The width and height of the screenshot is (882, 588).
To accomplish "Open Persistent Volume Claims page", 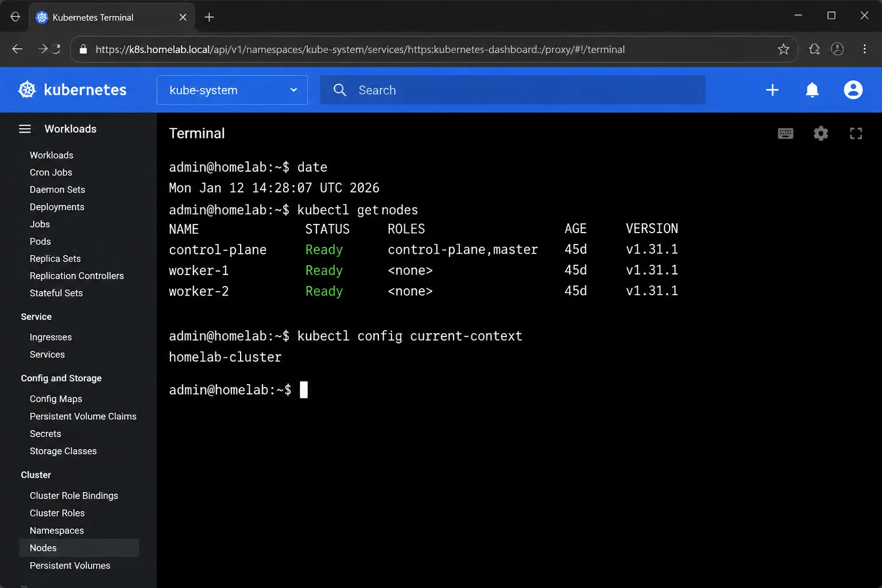I will point(83,416).
